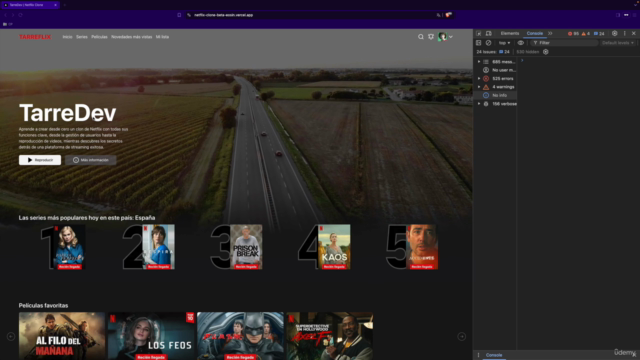
Task: Open the notifications bell icon
Action: click(x=431, y=37)
